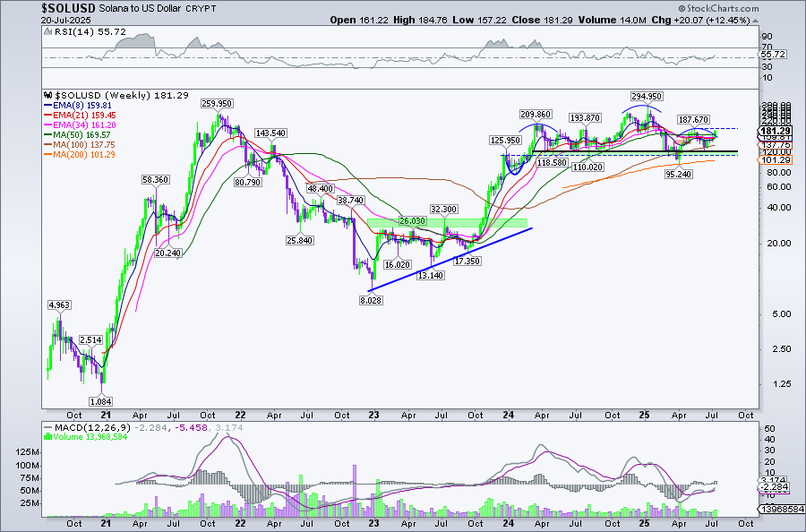806x532 pixels.
Task: Click the 95.240 price label
Action: (x=678, y=175)
